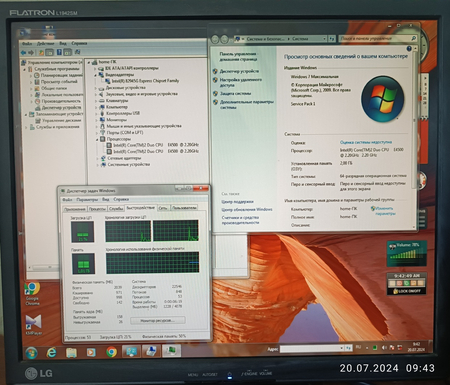Click the Google Chrome desktop shortcut
The width and height of the screenshot is (450, 385).
click(x=32, y=294)
